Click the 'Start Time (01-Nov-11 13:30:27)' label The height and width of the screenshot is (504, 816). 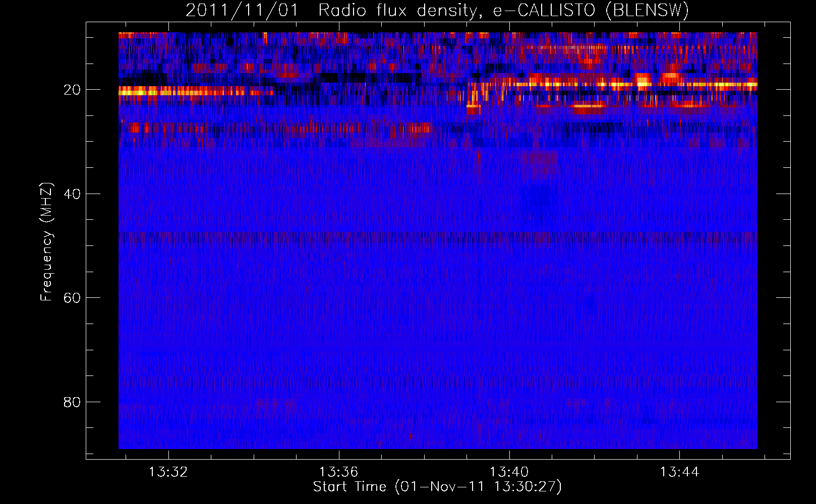click(437, 487)
